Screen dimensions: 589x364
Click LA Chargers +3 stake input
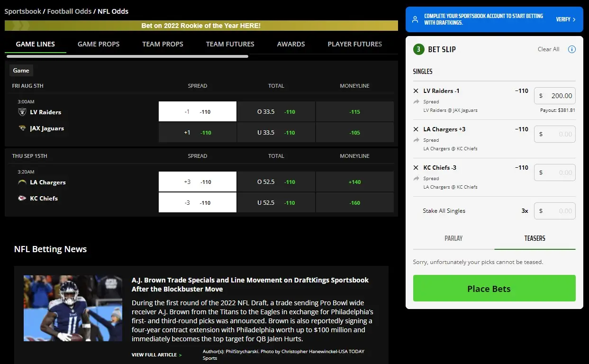555,134
